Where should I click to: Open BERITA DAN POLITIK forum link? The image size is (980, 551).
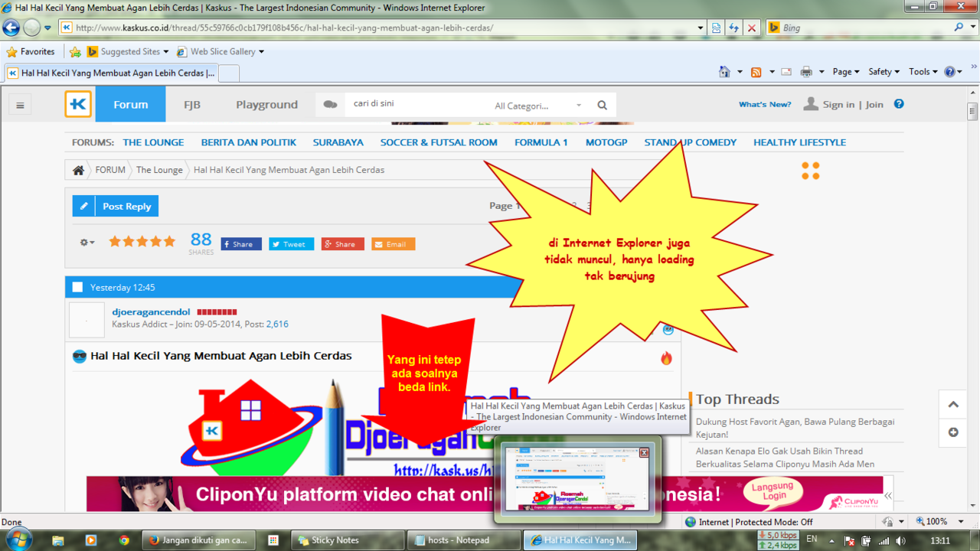pos(249,142)
